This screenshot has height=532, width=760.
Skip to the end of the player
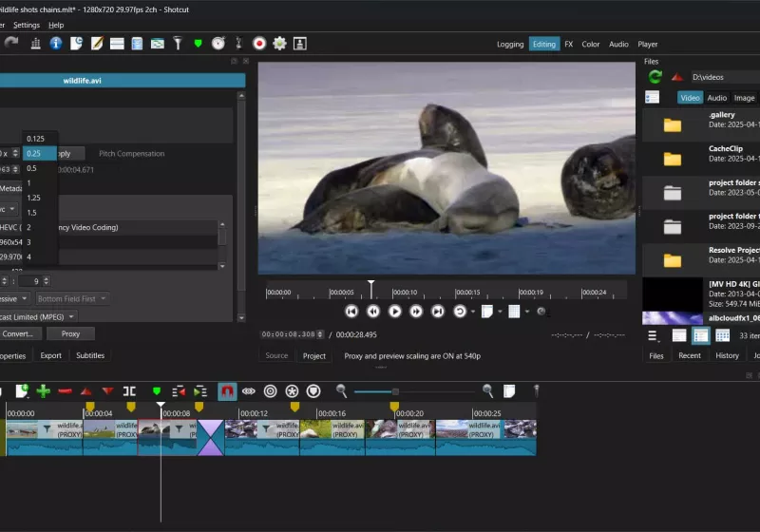tap(438, 311)
